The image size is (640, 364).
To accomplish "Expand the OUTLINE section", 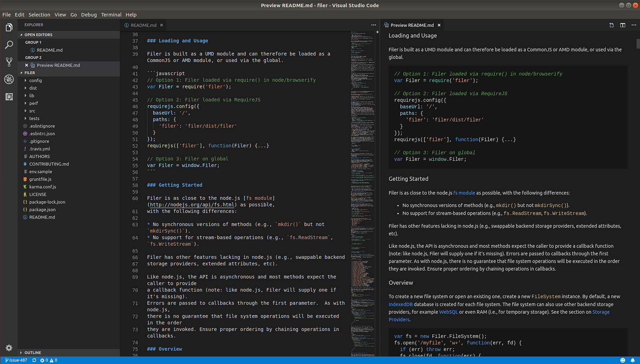I will tap(32, 353).
